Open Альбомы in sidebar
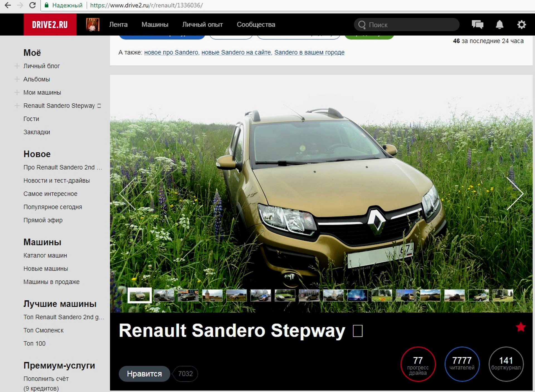The height and width of the screenshot is (392, 535). (x=37, y=79)
